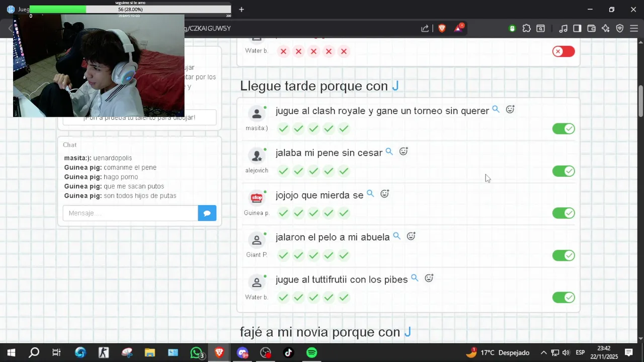Click the page vertical scrollbar
Screen dimensions: 644x362
click(x=640, y=101)
